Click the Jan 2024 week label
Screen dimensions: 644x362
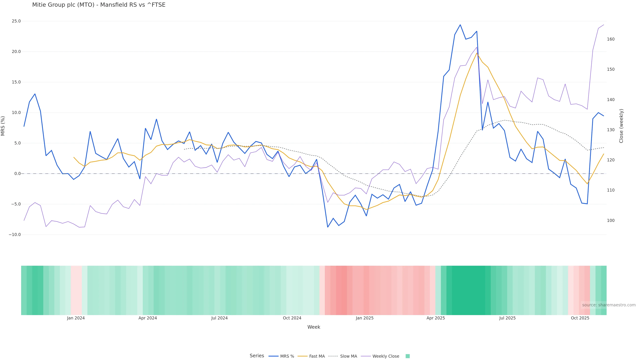coord(76,318)
